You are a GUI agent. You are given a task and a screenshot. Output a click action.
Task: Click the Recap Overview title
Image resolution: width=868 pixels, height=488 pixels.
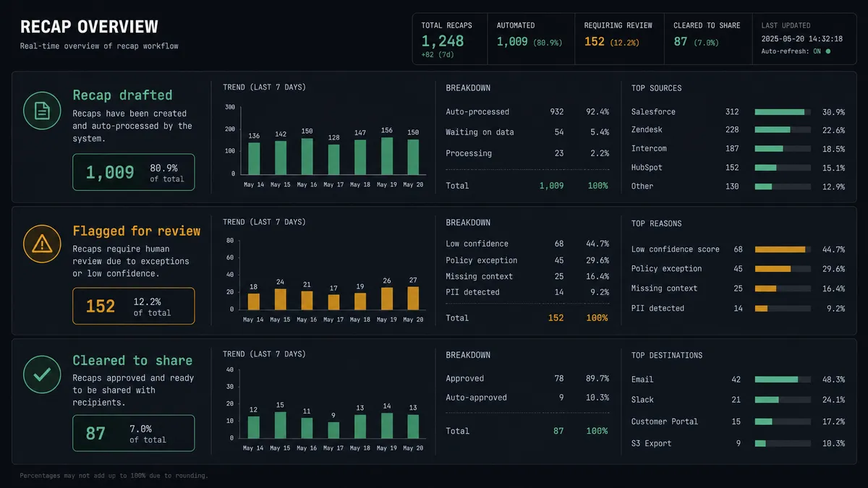click(x=89, y=27)
